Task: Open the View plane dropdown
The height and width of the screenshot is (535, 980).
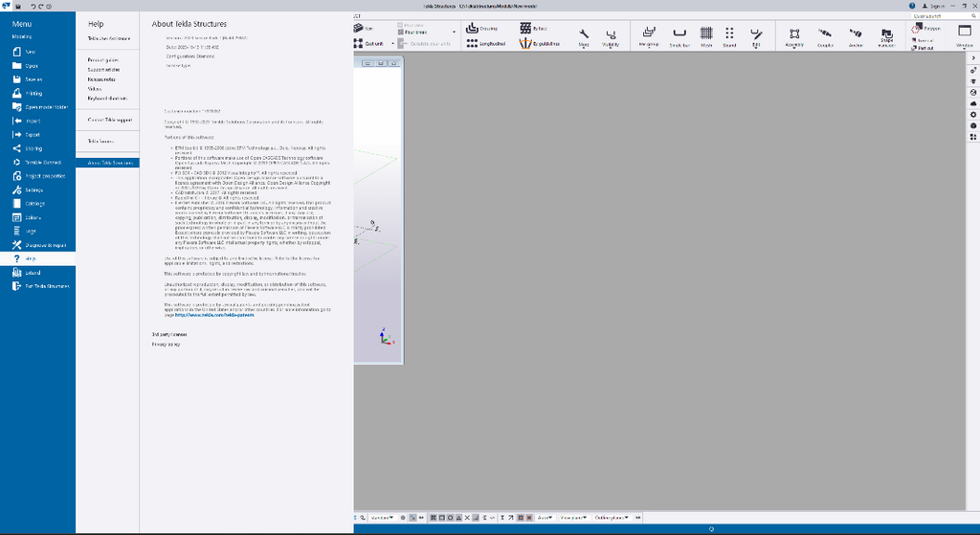Action: [x=573, y=518]
